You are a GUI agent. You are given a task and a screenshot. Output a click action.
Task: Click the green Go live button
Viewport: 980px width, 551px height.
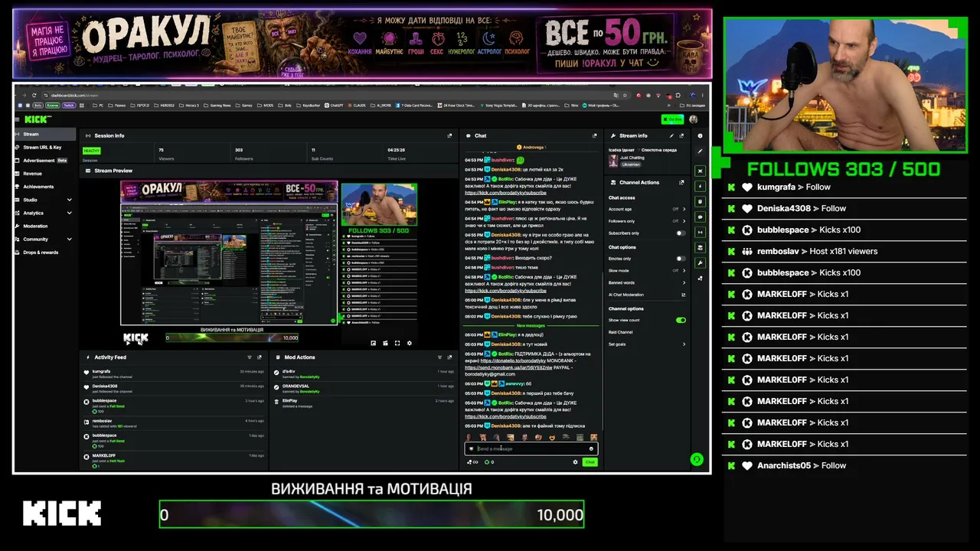point(672,119)
